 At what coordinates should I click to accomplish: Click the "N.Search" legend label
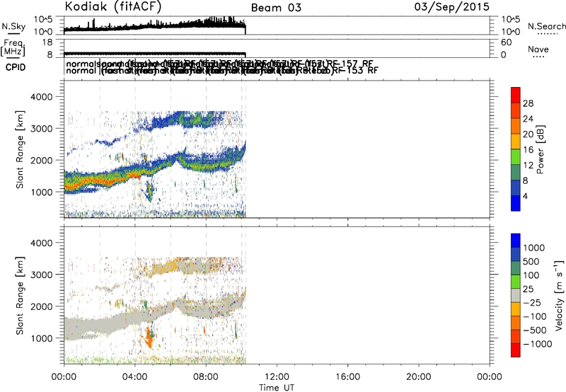click(546, 26)
